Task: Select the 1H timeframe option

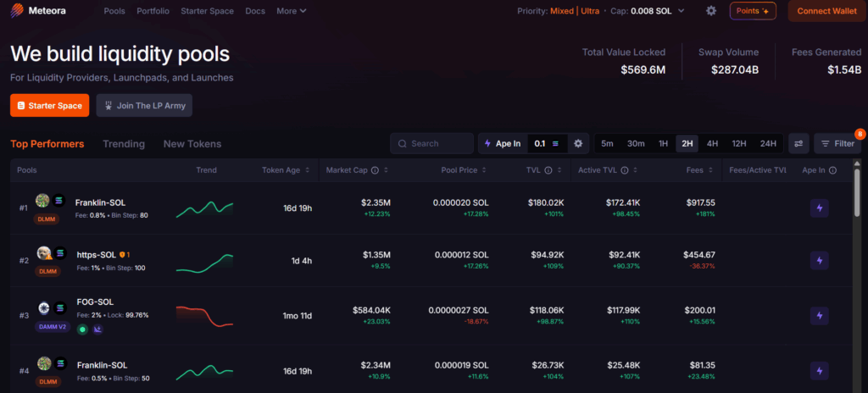Action: (663, 144)
